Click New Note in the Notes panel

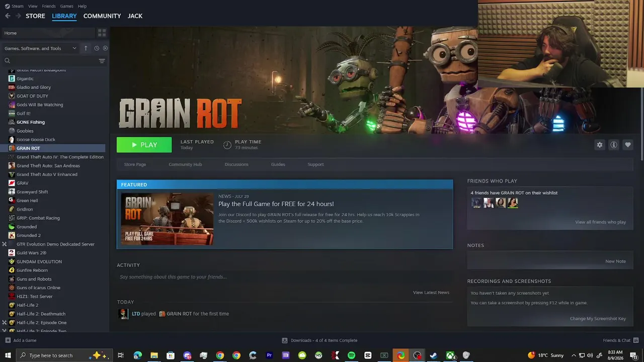pos(615,261)
